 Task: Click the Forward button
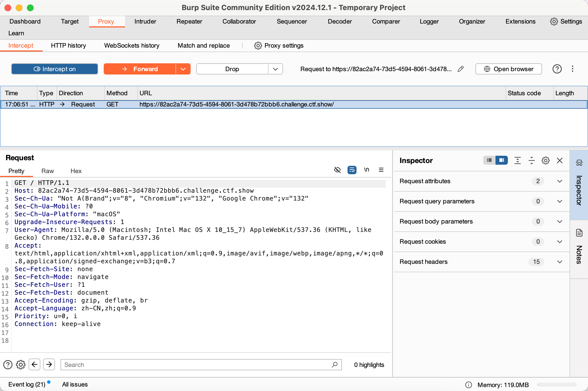pos(140,69)
